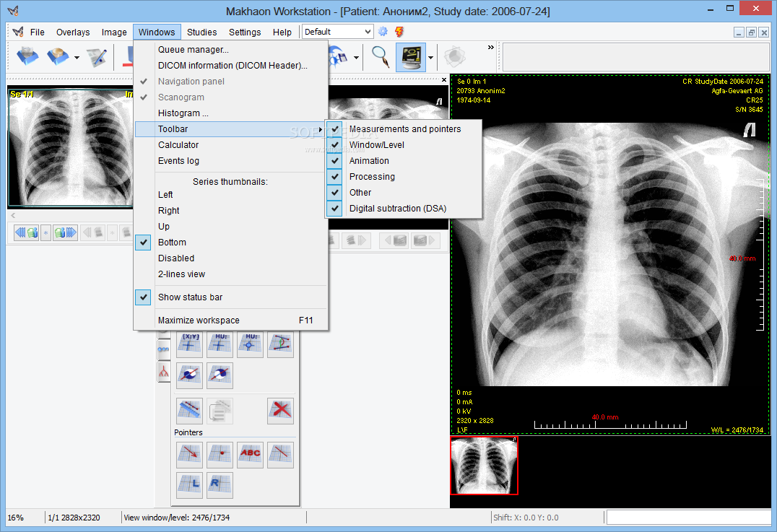
Task: Toggle Other toolbar visibility
Action: coord(404,192)
